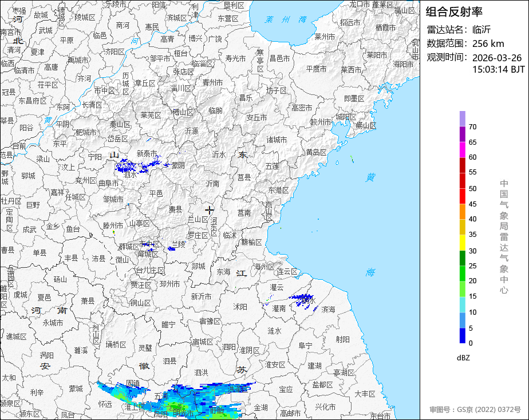Image resolution: width=529 pixels, height=420 pixels.
Task: Click the 沭阳 map label
Action: pos(240,307)
